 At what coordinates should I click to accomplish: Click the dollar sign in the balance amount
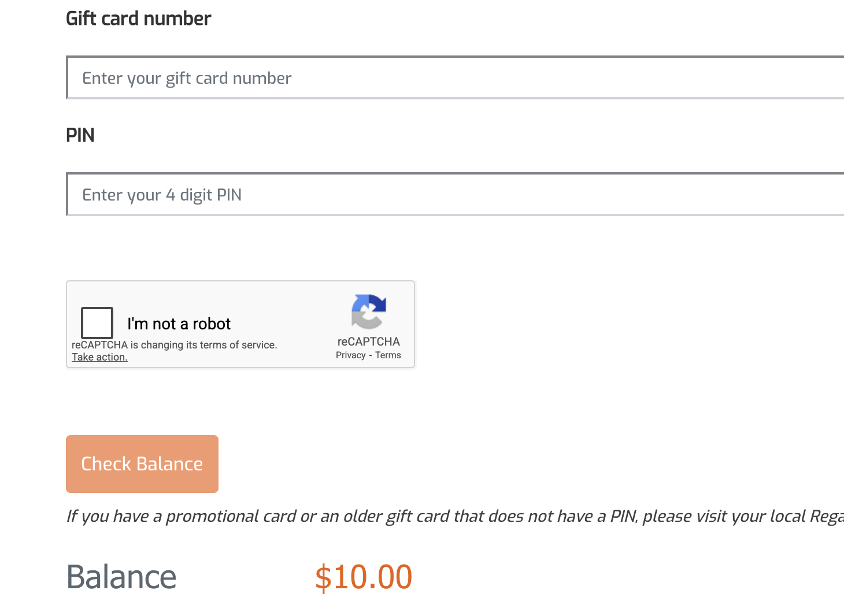click(x=323, y=577)
